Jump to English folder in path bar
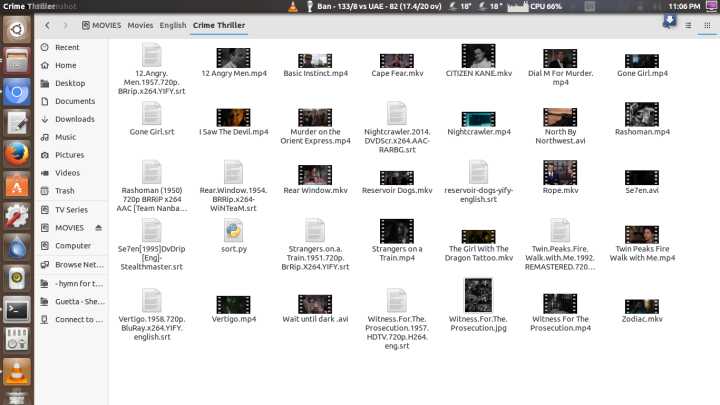Screen dimensions: 720x405 point(173,25)
